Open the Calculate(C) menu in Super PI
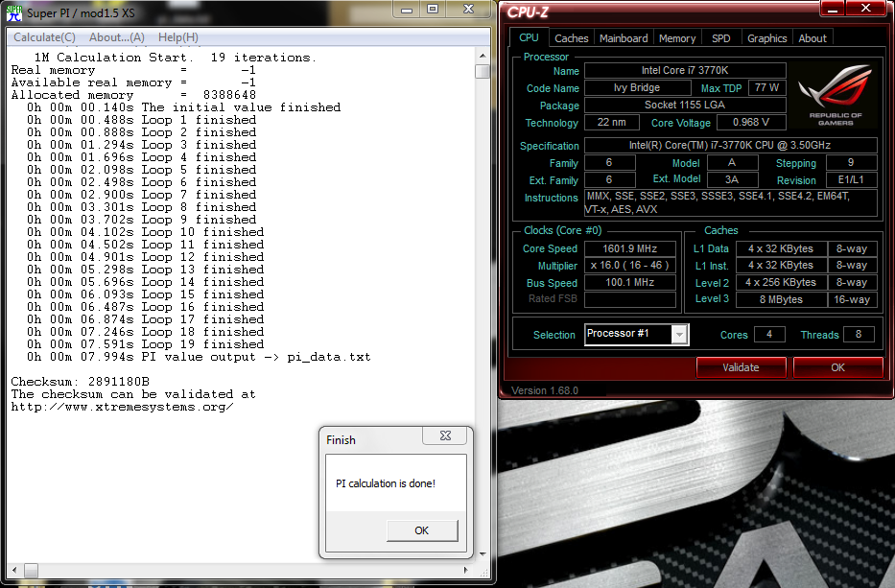Viewport: 895px width, 588px height. 44,37
